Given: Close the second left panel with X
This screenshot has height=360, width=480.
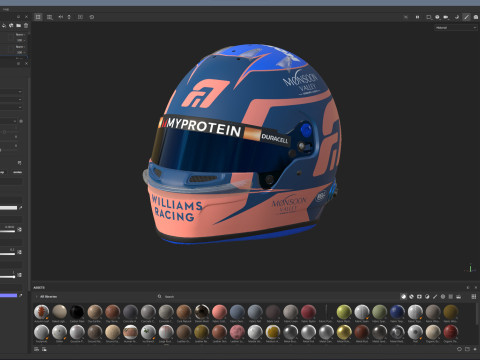Looking at the screenshot, I should [x=27, y=63].
